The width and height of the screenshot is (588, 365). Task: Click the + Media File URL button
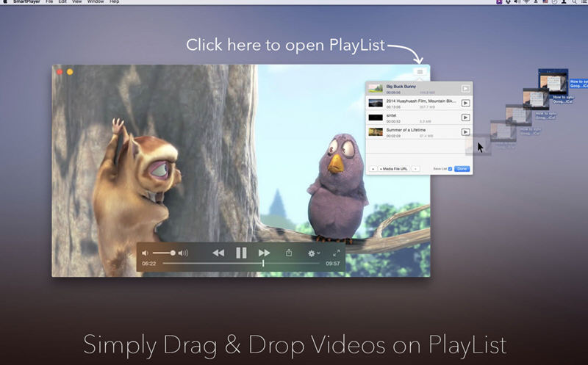coord(393,169)
